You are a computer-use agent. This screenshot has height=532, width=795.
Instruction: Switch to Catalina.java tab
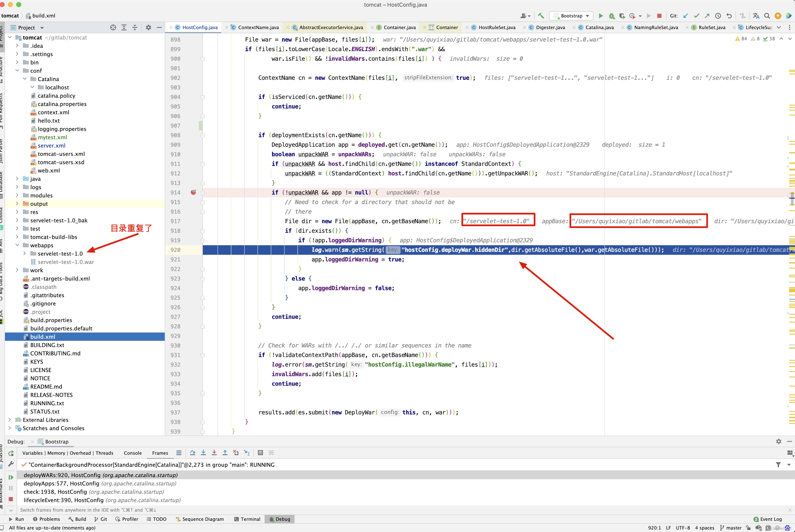pos(596,27)
